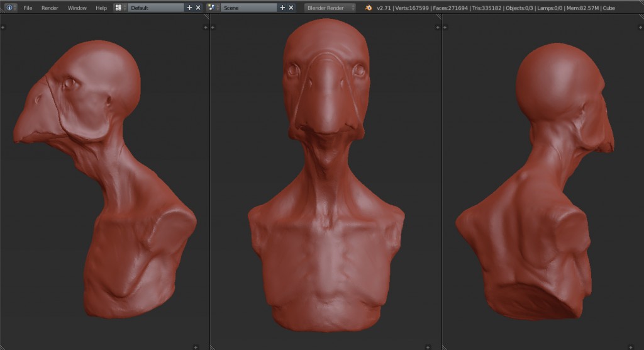Open the File menu
This screenshot has height=350, width=644.
click(x=28, y=8)
